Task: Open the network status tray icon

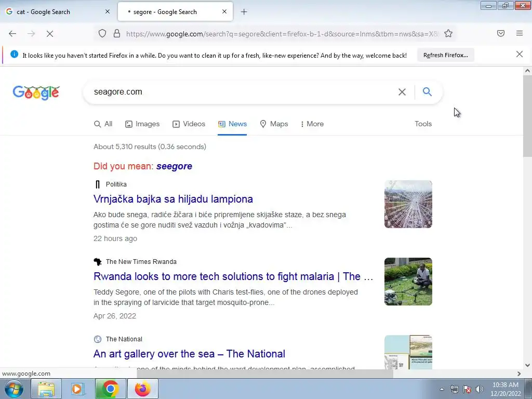Action: point(454,389)
